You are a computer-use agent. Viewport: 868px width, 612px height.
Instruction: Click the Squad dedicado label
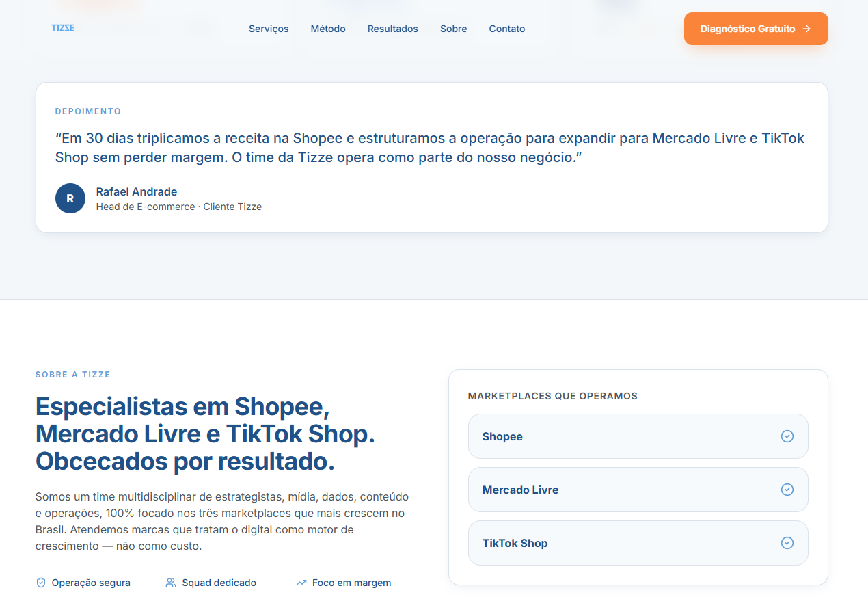(x=219, y=583)
